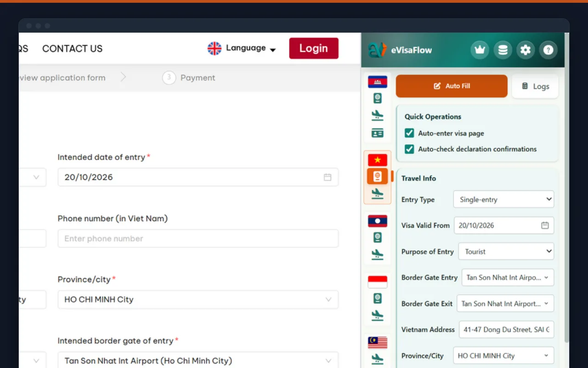The height and width of the screenshot is (368, 588).
Task: Click the Login button
Action: coord(314,48)
